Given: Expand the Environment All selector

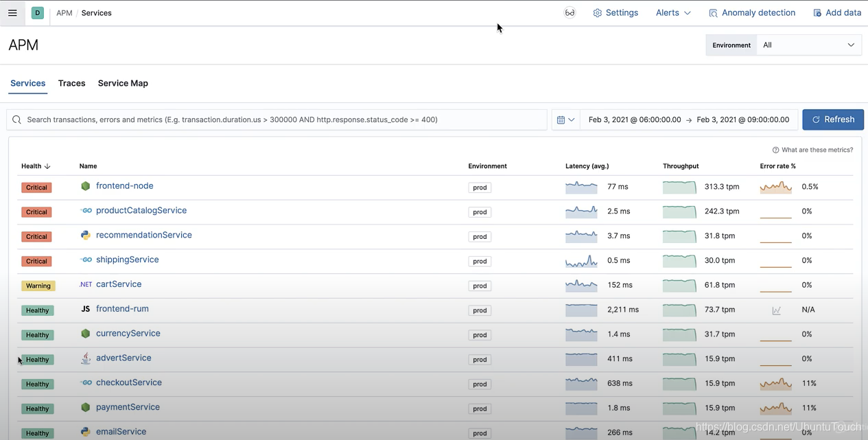Looking at the screenshot, I should point(809,45).
